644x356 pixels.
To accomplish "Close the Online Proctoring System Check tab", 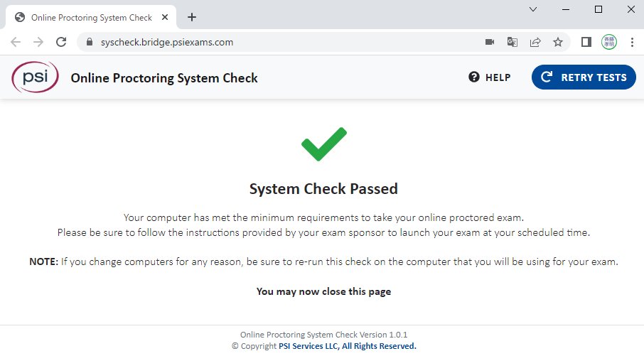I will point(168,17).
